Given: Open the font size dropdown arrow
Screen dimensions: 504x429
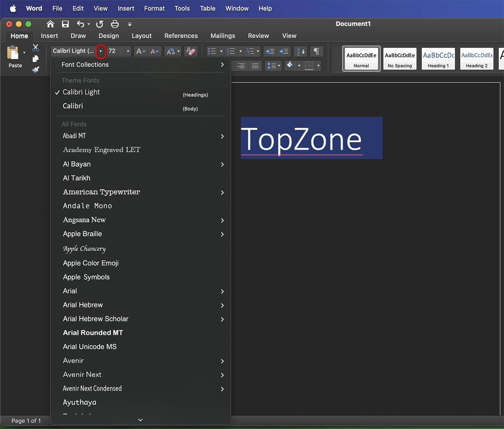Looking at the screenshot, I should pyautogui.click(x=128, y=51).
